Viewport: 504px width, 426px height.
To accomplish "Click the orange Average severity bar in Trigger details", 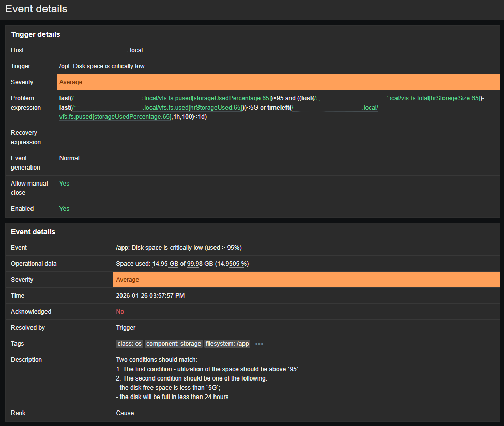I will [278, 82].
